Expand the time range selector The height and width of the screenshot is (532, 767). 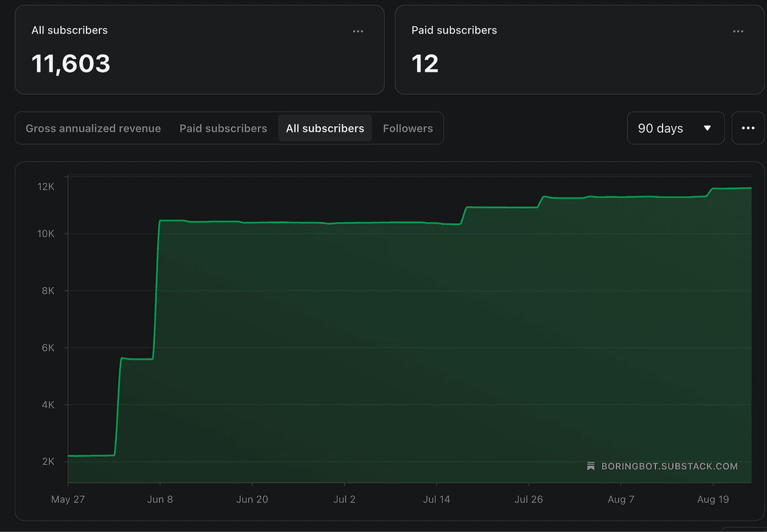tap(676, 128)
